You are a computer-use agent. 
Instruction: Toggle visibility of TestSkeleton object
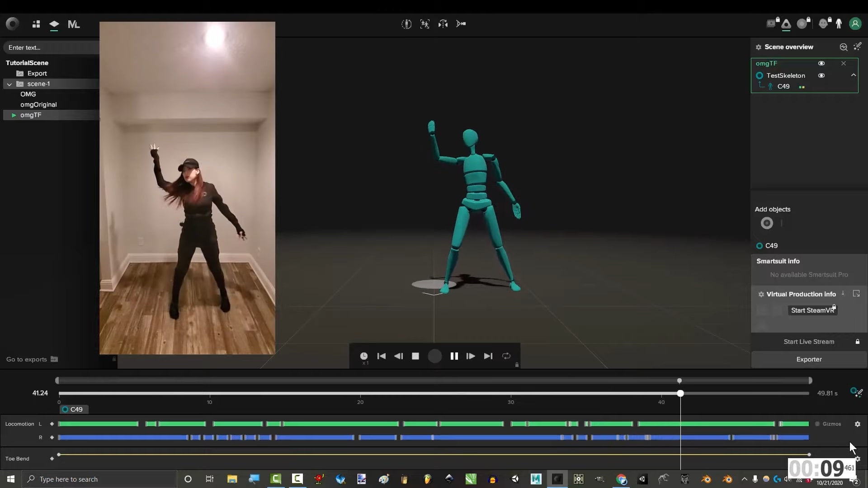pos(821,75)
